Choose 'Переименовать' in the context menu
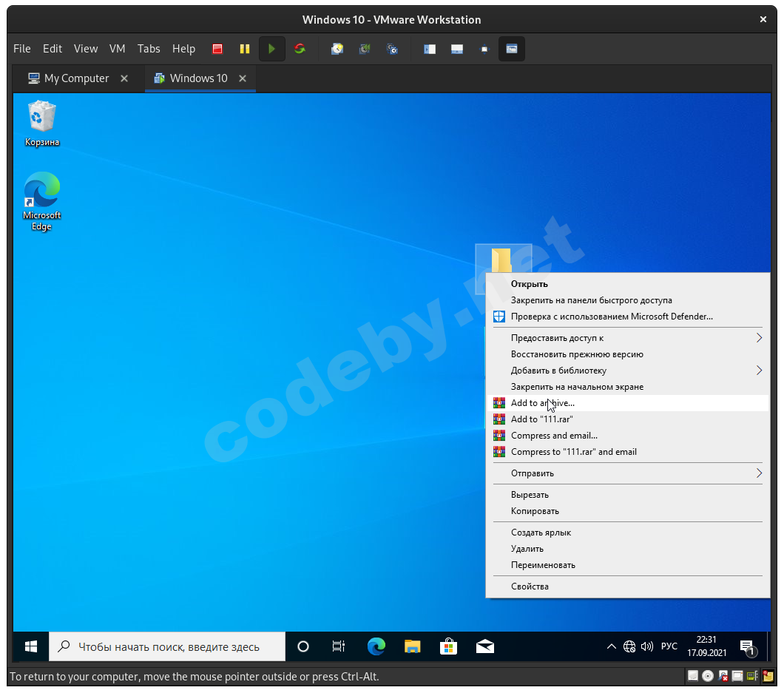The image size is (784, 693). (628, 565)
